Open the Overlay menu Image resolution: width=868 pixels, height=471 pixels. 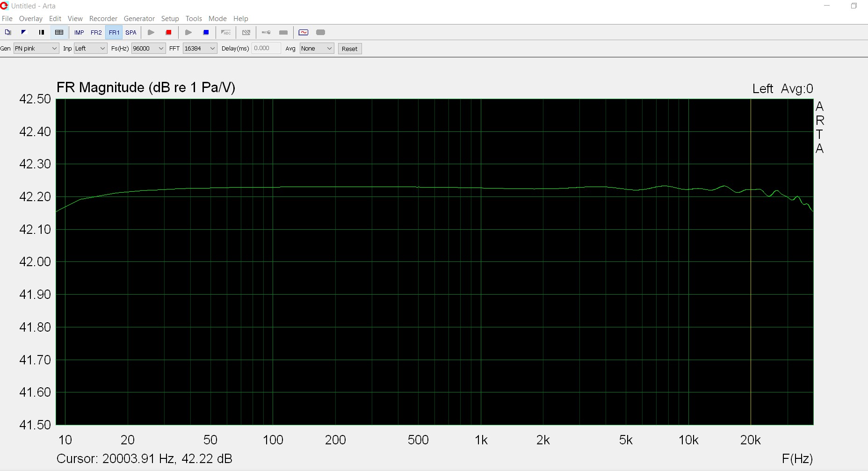click(x=31, y=19)
